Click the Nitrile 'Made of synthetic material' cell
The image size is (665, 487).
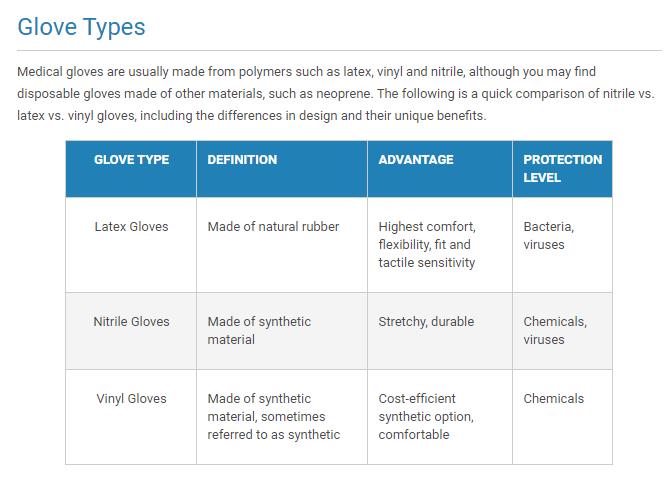pyautogui.click(x=259, y=331)
